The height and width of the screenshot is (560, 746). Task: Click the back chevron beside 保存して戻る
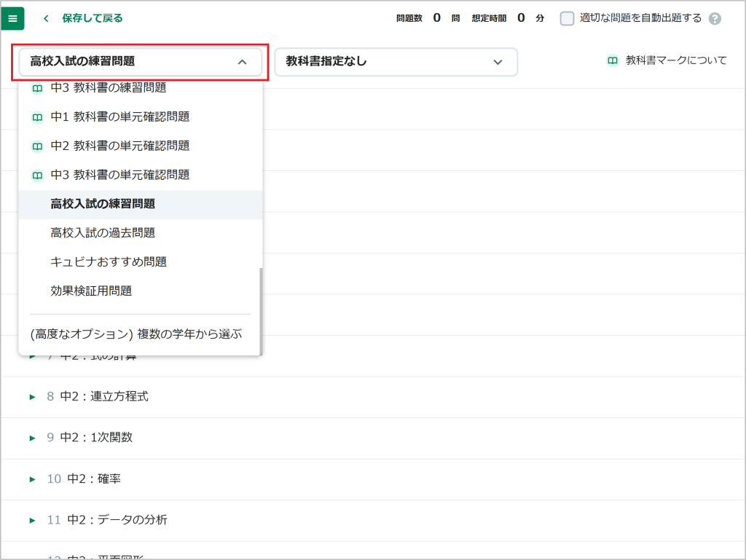tap(46, 18)
